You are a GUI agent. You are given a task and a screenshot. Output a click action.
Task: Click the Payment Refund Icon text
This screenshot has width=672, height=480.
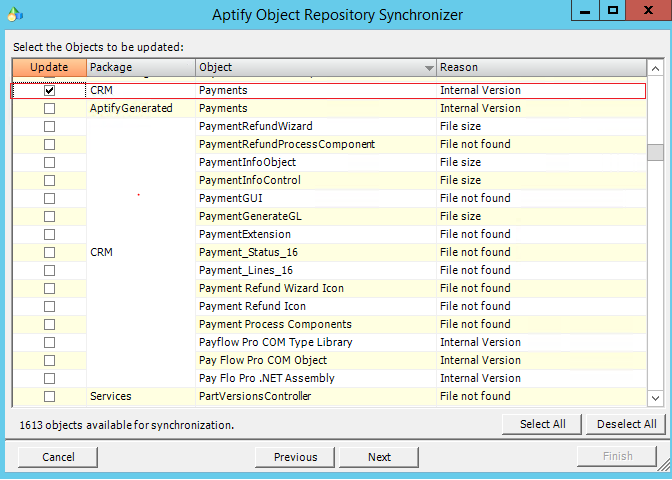pyautogui.click(x=252, y=306)
